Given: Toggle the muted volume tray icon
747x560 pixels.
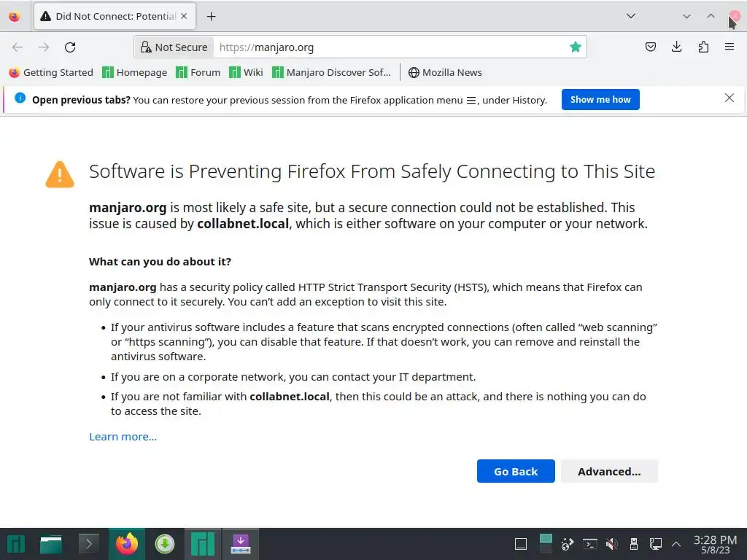Looking at the screenshot, I should (611, 544).
